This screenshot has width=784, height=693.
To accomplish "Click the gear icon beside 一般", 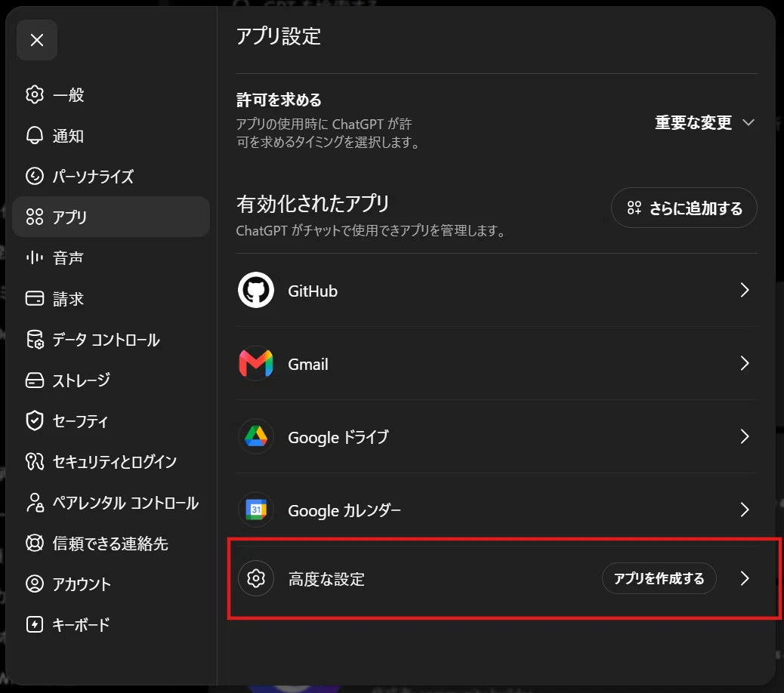I will pyautogui.click(x=35, y=94).
